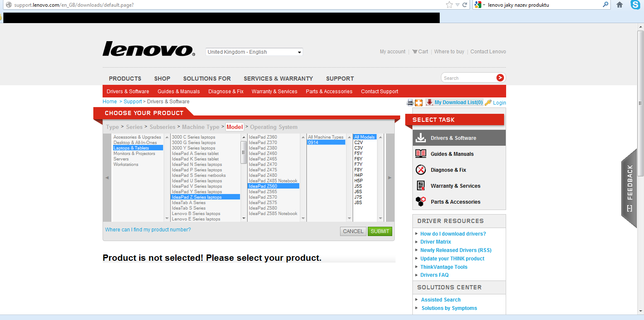Click the shopping cart icon

coord(415,52)
